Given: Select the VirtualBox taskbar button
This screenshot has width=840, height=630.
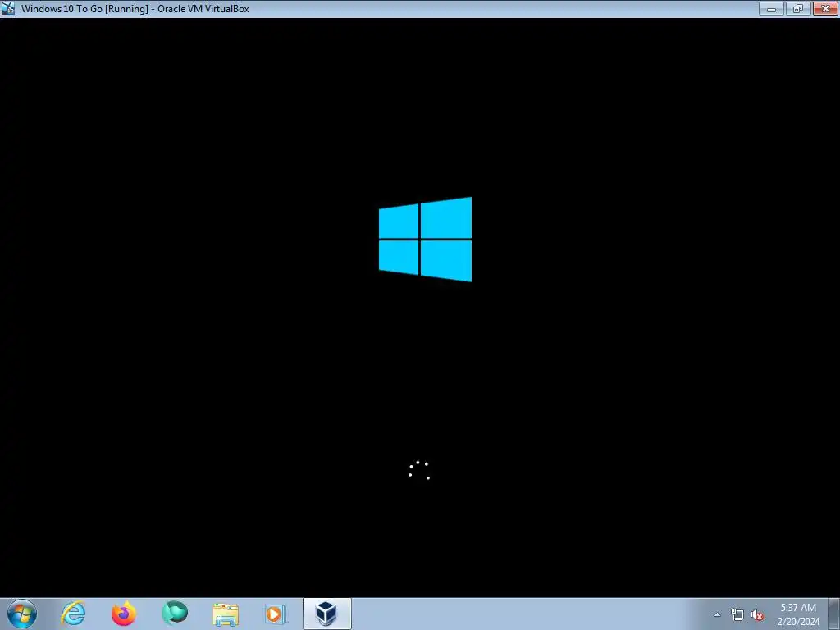Looking at the screenshot, I should pyautogui.click(x=326, y=614).
